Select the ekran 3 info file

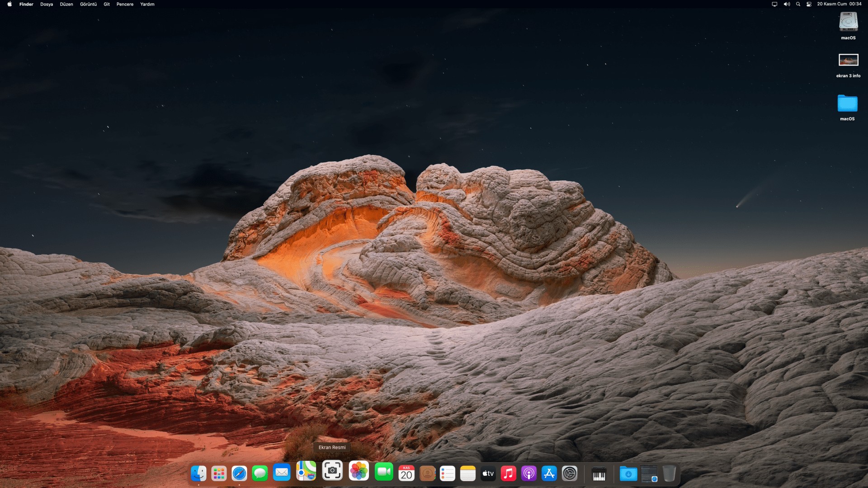tap(848, 60)
